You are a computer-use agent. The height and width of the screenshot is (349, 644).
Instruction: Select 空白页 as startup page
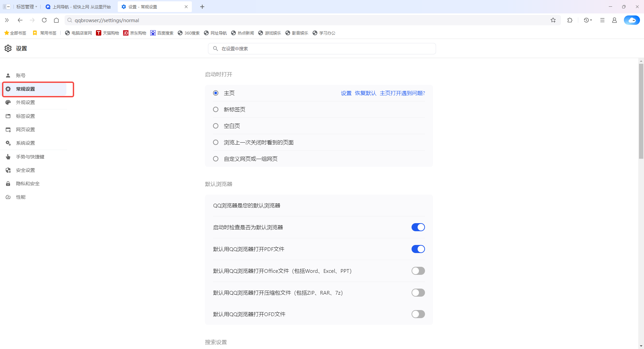click(x=215, y=126)
